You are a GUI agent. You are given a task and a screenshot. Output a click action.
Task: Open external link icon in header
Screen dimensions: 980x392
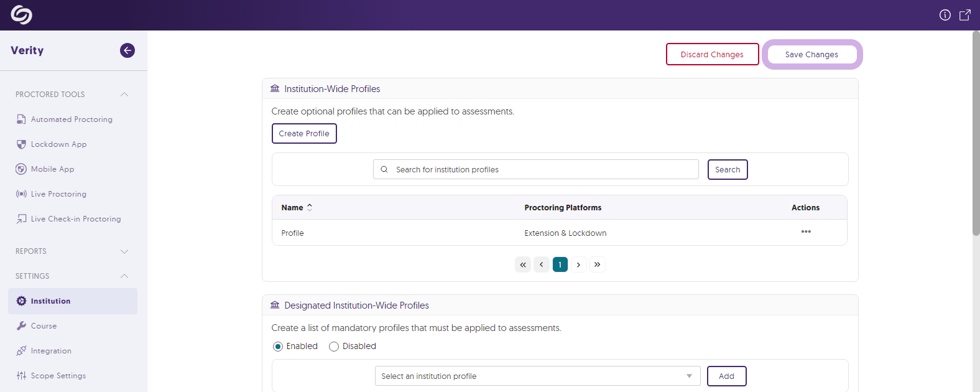pos(964,15)
